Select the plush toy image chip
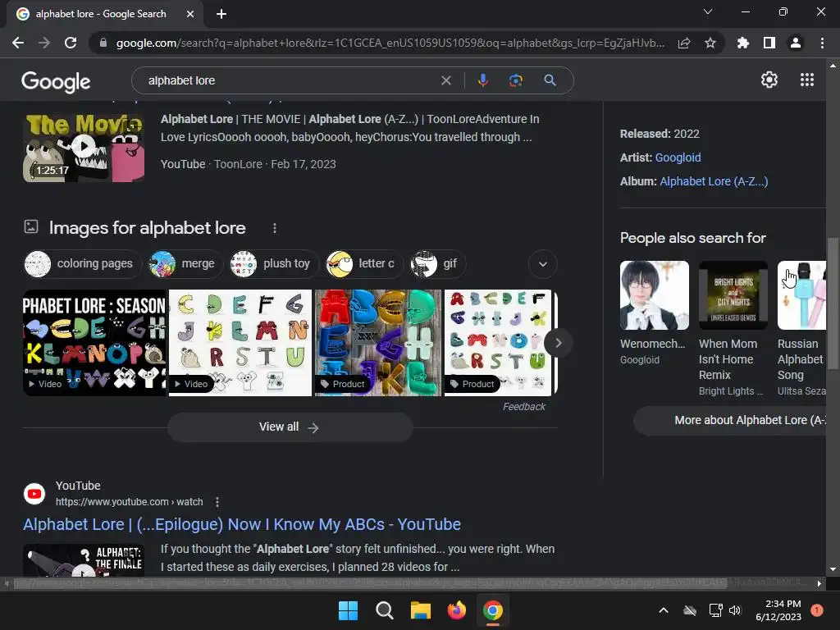 click(273, 263)
